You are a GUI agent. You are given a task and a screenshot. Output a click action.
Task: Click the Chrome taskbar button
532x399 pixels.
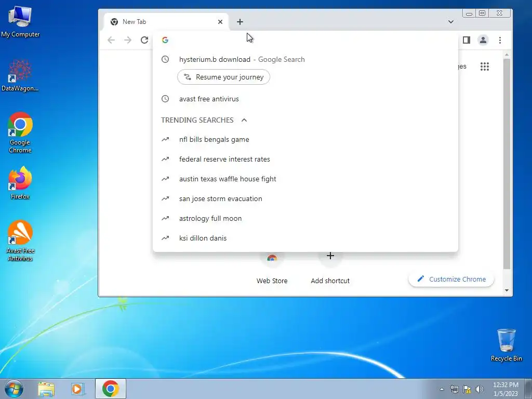point(111,389)
